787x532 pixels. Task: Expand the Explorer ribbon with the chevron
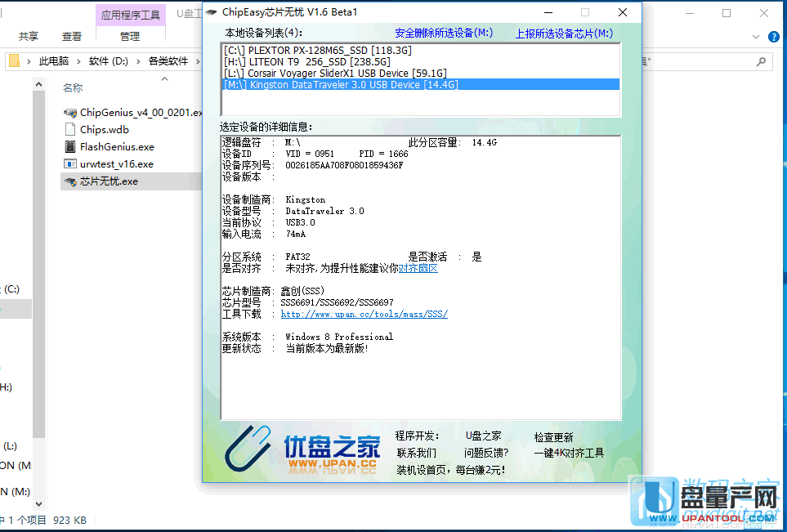[755, 37]
